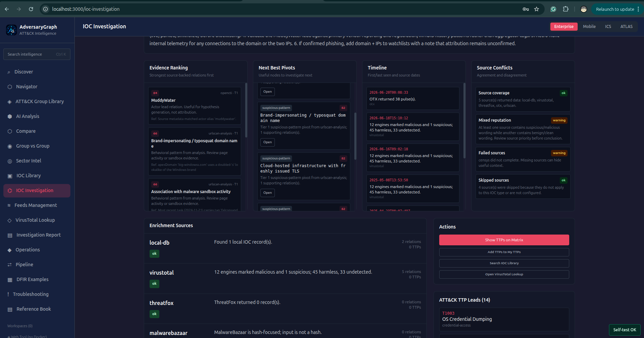Click the IOC Library sidebar icon
The width and height of the screenshot is (644, 338).
[10, 176]
